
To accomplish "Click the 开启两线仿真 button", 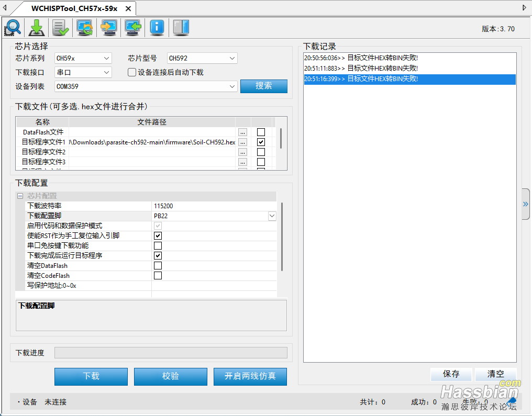I will [x=250, y=376].
